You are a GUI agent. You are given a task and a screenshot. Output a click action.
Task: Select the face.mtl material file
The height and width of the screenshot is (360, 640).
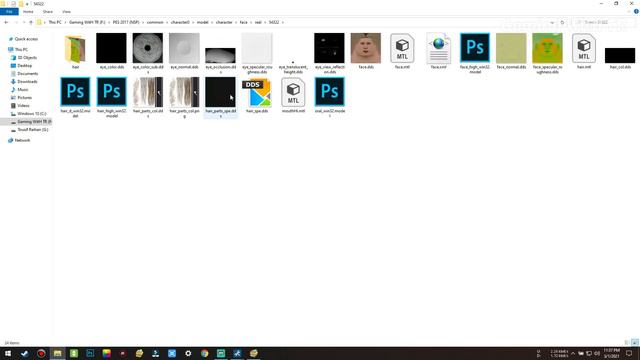402,51
